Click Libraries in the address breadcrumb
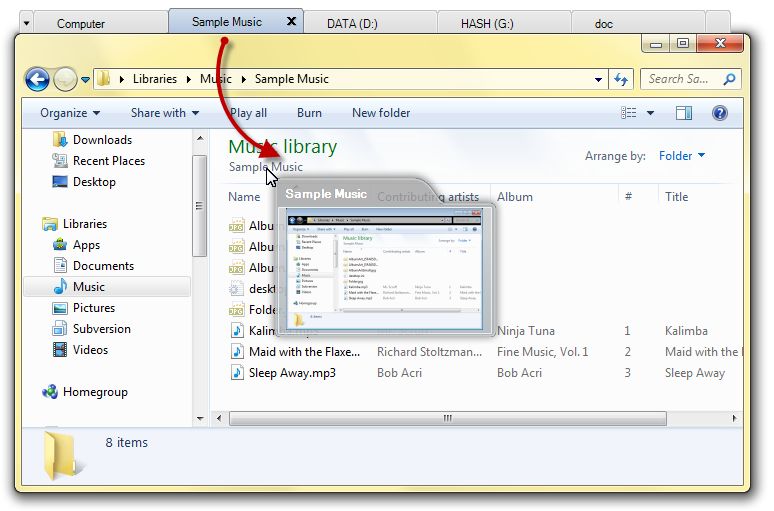This screenshot has width=774, height=511. [x=155, y=79]
